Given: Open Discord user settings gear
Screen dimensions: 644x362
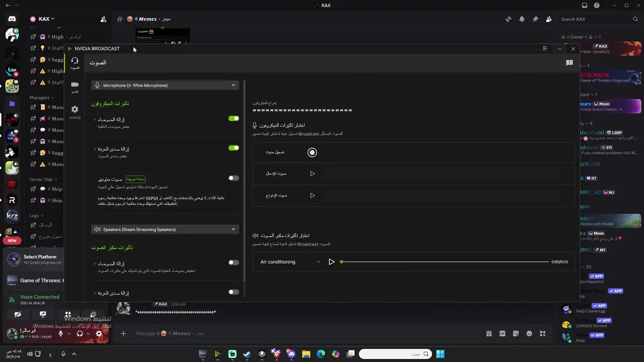Looking at the screenshot, I should tap(99, 333).
